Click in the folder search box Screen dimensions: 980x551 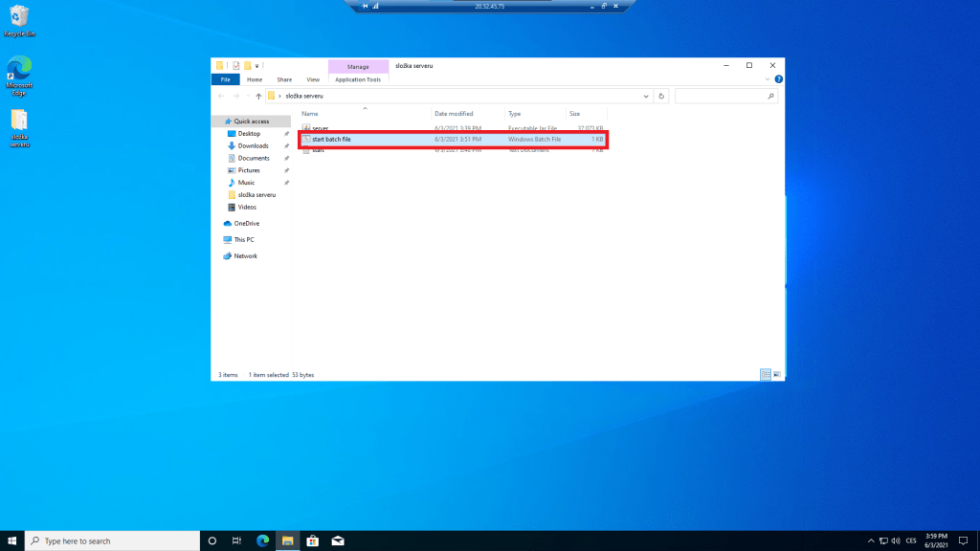(723, 96)
